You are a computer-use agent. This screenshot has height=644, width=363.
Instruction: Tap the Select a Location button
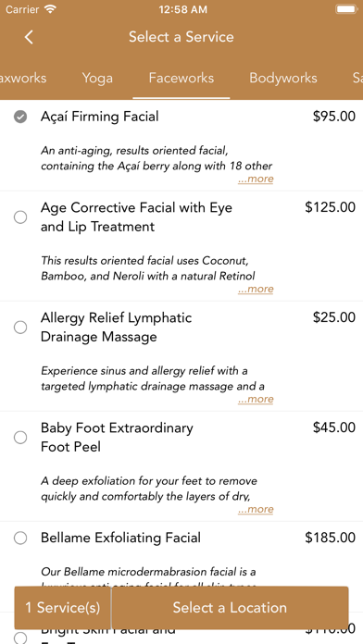tap(230, 608)
